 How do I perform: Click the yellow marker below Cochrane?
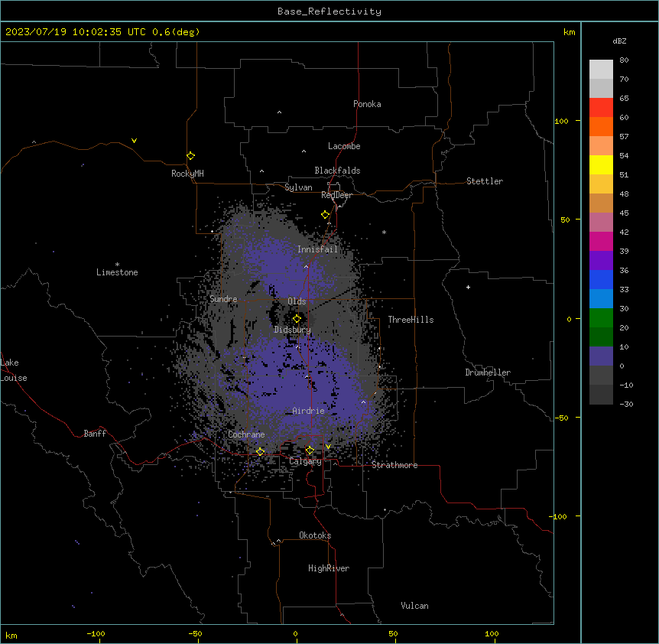[260, 452]
